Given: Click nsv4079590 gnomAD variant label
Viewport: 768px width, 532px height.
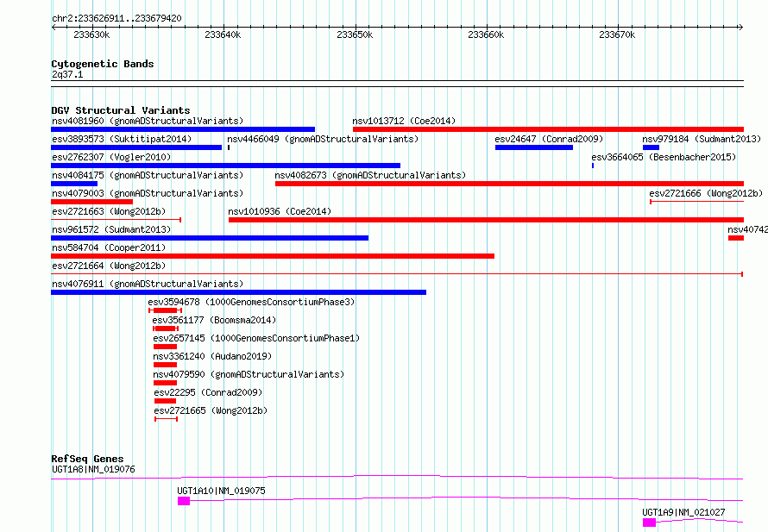Looking at the screenshot, I should click(x=249, y=374).
